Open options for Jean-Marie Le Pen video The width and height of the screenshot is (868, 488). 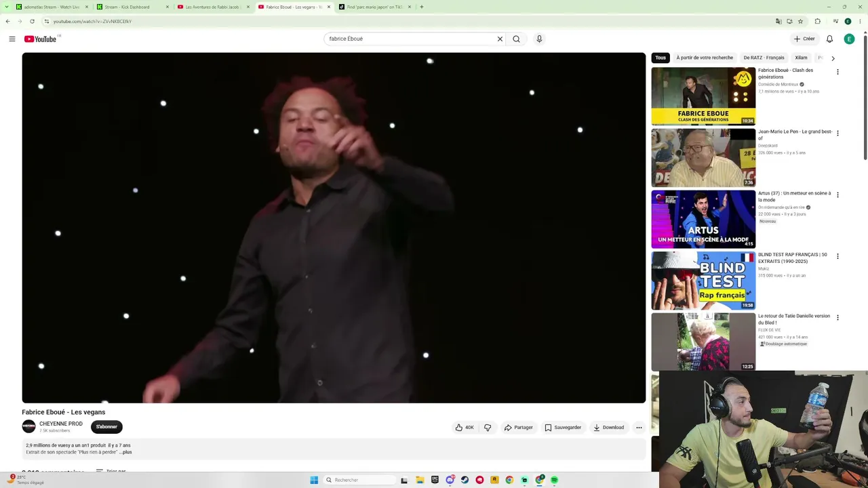[837, 134]
